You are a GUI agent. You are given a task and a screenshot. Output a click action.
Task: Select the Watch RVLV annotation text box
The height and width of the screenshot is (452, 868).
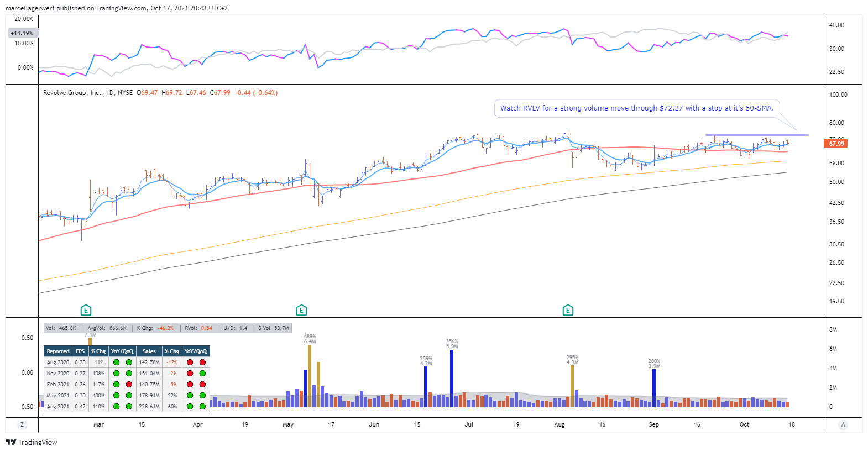click(637, 108)
